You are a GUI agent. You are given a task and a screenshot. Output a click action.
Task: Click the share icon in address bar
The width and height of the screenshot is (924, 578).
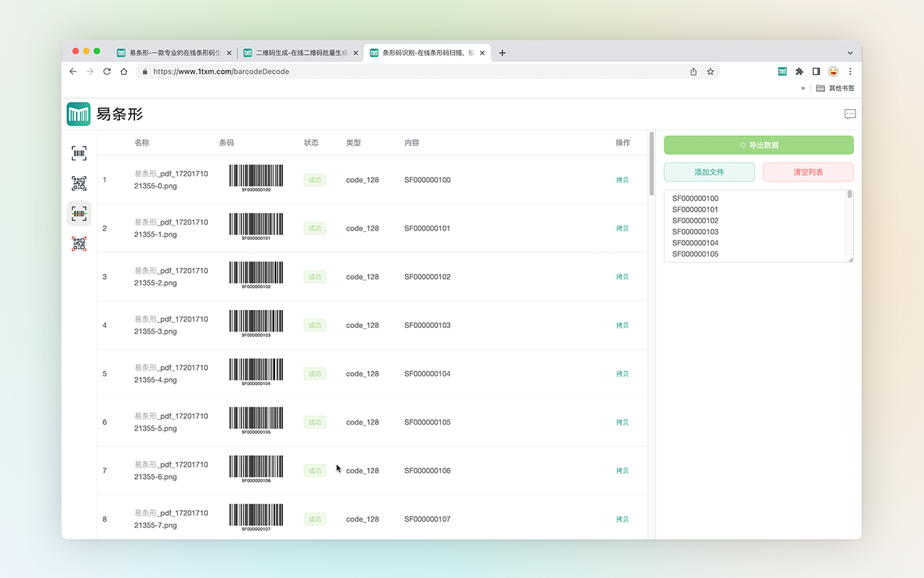694,72
